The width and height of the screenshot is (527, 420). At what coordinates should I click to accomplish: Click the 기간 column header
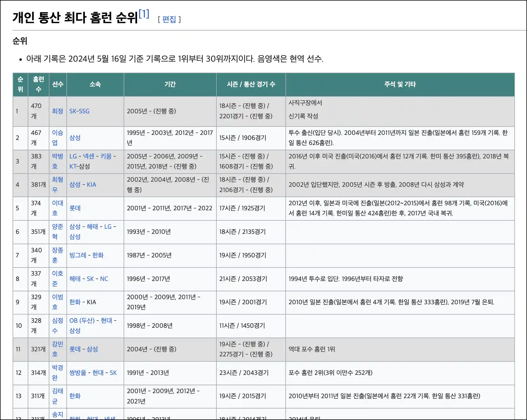[170, 84]
